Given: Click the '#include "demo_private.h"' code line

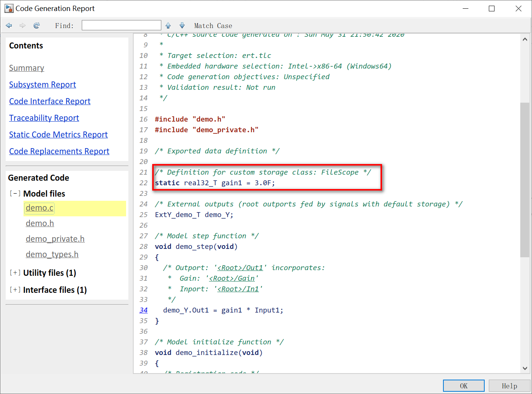Looking at the screenshot, I should 207,130.
